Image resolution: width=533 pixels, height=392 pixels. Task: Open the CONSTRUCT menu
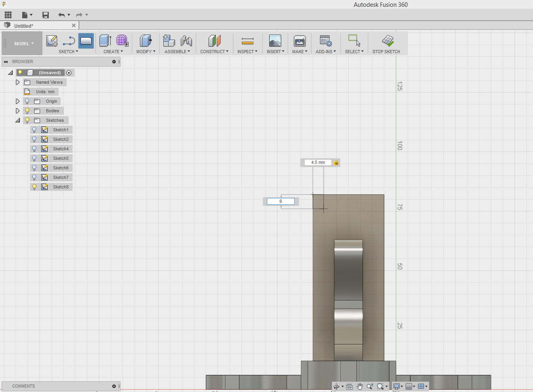coord(214,52)
